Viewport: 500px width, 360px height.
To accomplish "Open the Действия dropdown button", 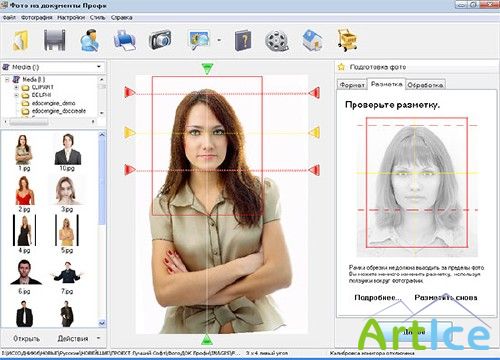I will coord(78,339).
